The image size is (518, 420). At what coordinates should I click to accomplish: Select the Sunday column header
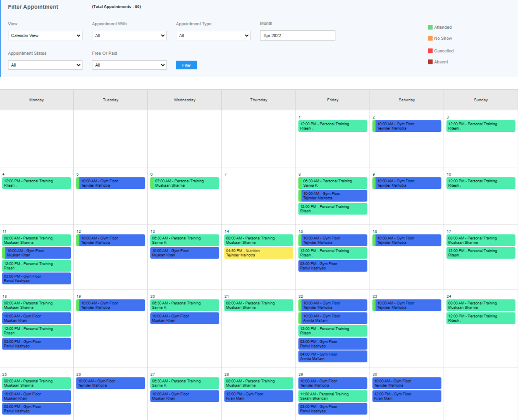pos(481,100)
